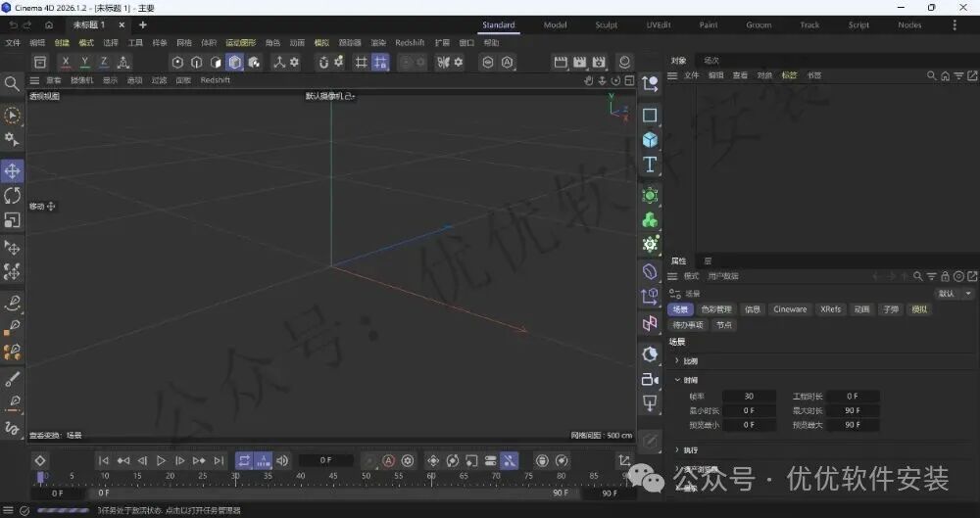Open the 文件 main menu
Image resolution: width=980 pixels, height=518 pixels.
(x=13, y=42)
